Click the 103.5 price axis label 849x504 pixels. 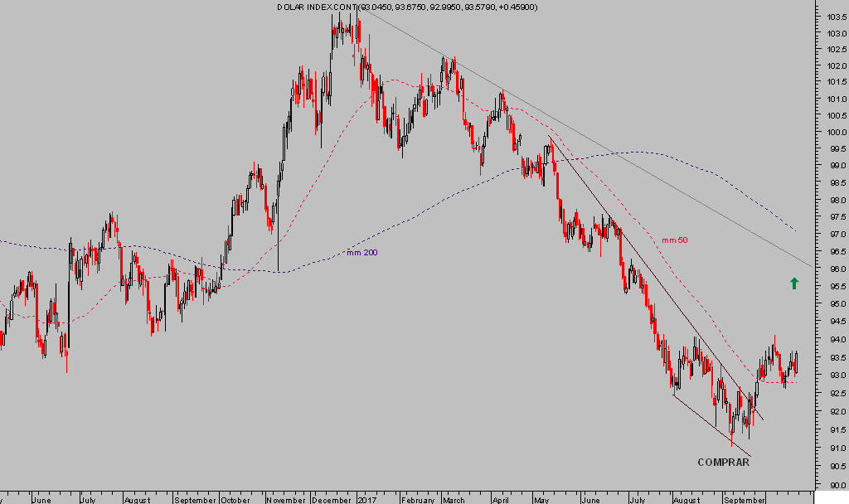836,17
